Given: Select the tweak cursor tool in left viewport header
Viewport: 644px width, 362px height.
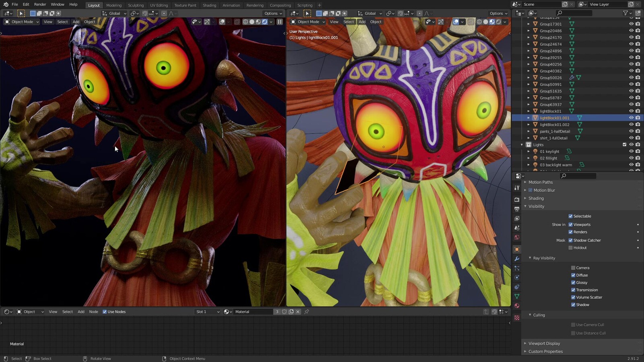Looking at the screenshot, I should [21, 13].
